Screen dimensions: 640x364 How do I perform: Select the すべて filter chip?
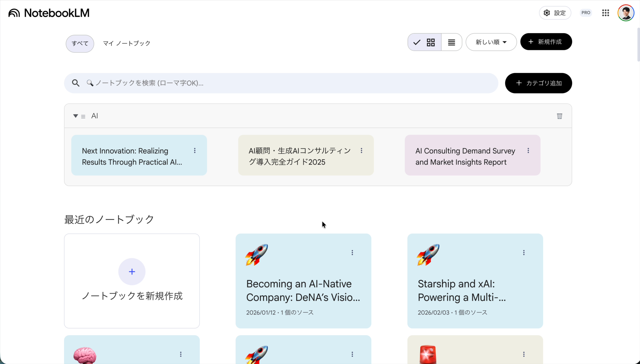pyautogui.click(x=80, y=43)
